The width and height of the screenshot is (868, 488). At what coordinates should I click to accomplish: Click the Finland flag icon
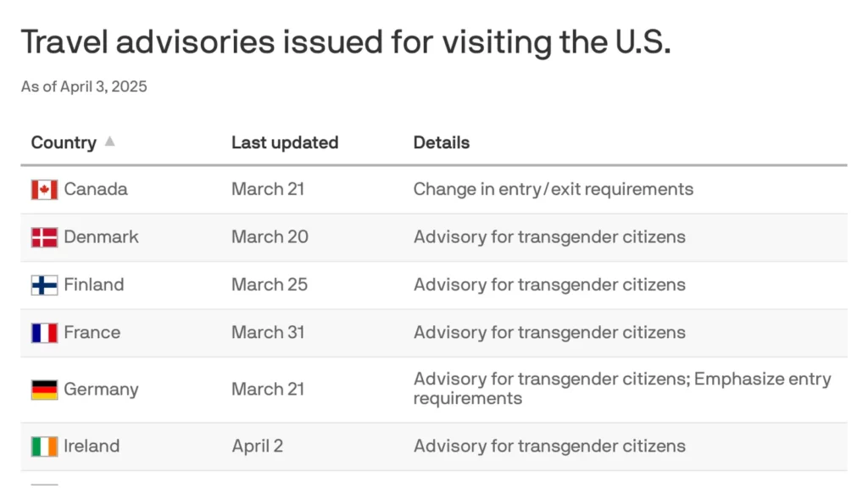pyautogui.click(x=44, y=285)
